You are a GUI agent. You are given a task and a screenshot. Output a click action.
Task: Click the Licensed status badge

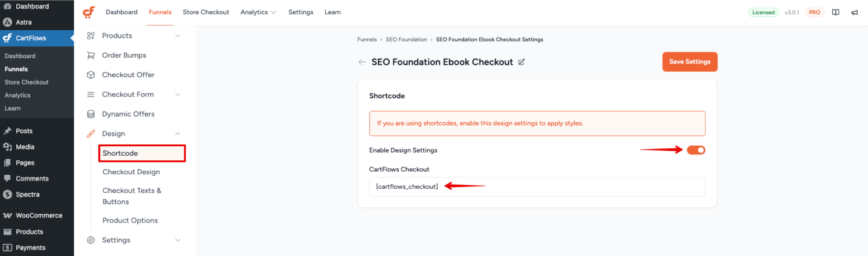(764, 12)
